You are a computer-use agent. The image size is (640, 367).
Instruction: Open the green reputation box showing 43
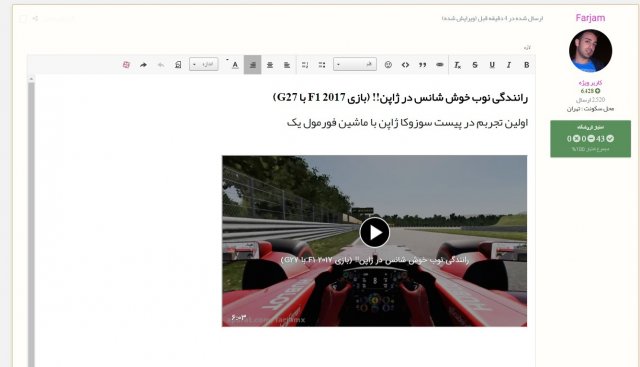coord(590,139)
